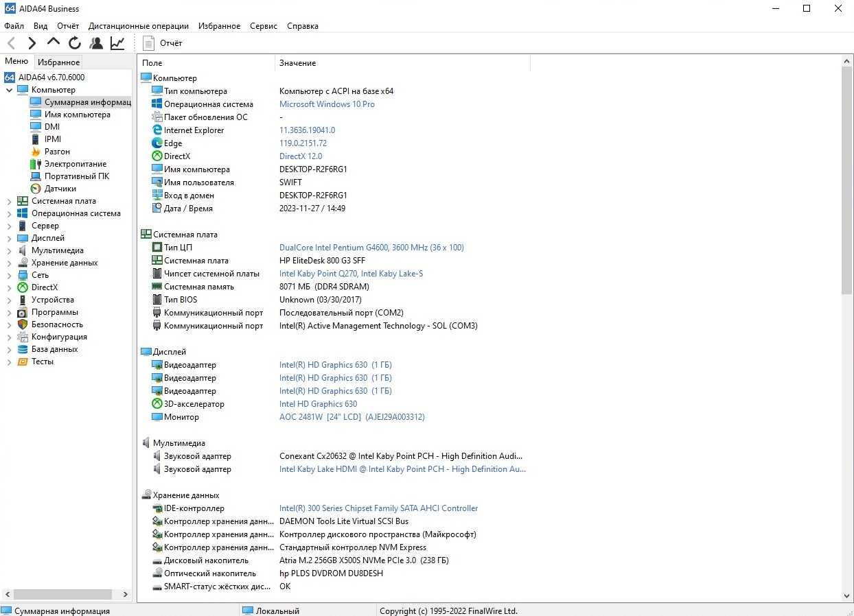Open the Intel Kaby Point Q270 chipset link
This screenshot has height=616, width=854.
tap(351, 274)
